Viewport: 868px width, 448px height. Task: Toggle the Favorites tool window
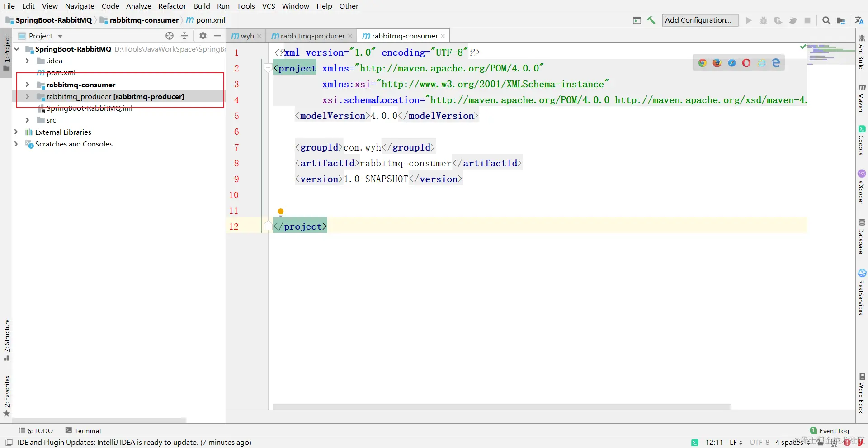[6, 396]
